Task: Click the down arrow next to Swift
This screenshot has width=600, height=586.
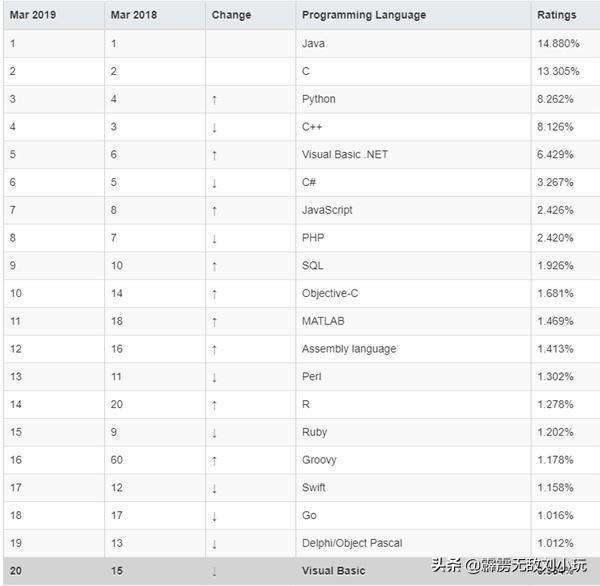Action: pyautogui.click(x=214, y=488)
